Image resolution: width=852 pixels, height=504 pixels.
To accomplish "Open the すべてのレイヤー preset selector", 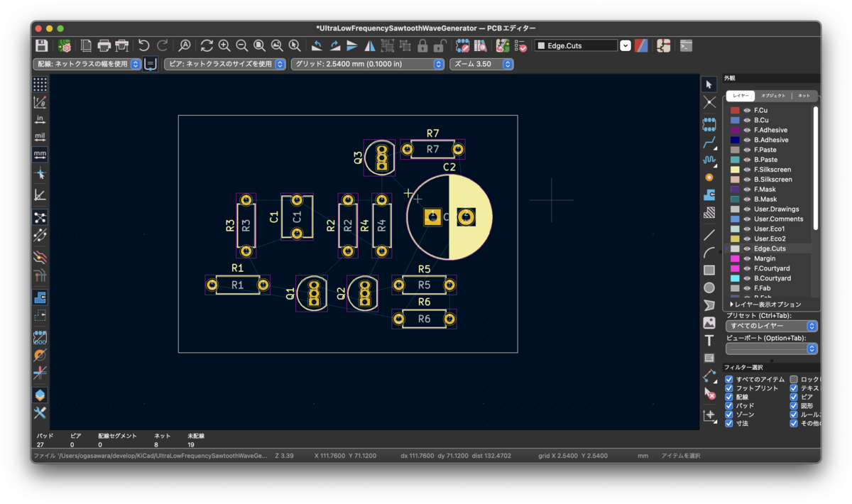I will pos(771,326).
